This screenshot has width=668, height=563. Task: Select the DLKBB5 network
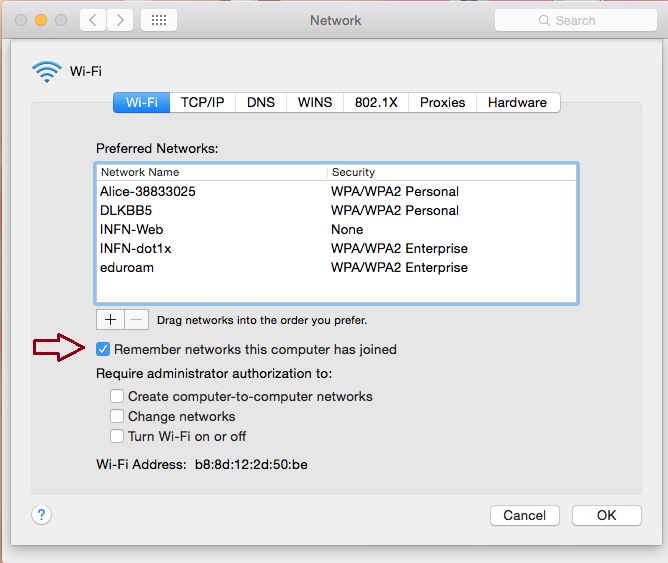tap(336, 210)
